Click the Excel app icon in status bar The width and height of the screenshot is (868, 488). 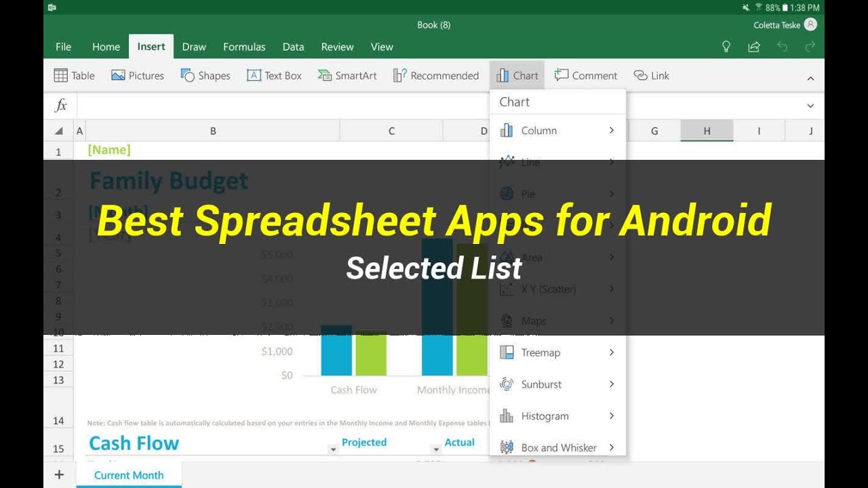point(52,7)
